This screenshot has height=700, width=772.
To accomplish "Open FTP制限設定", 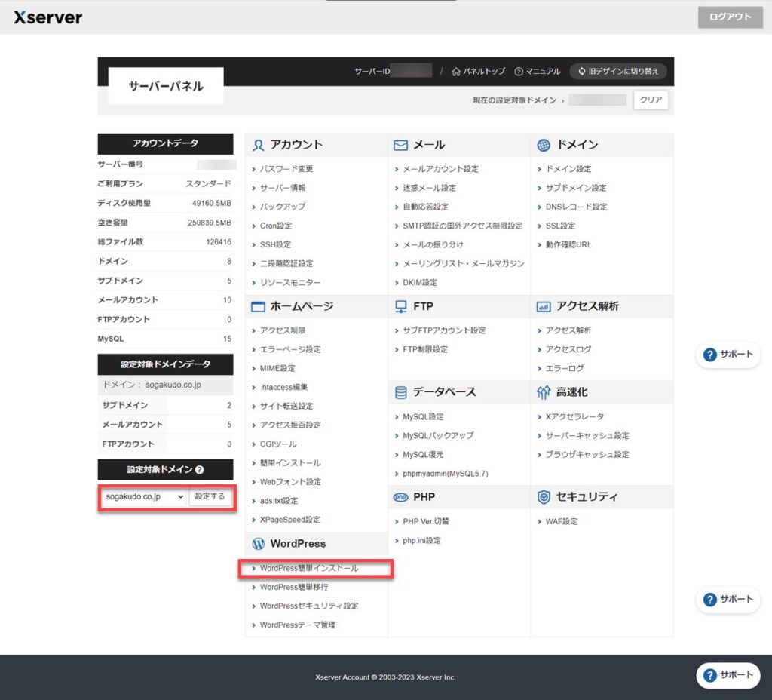I will pos(425,349).
